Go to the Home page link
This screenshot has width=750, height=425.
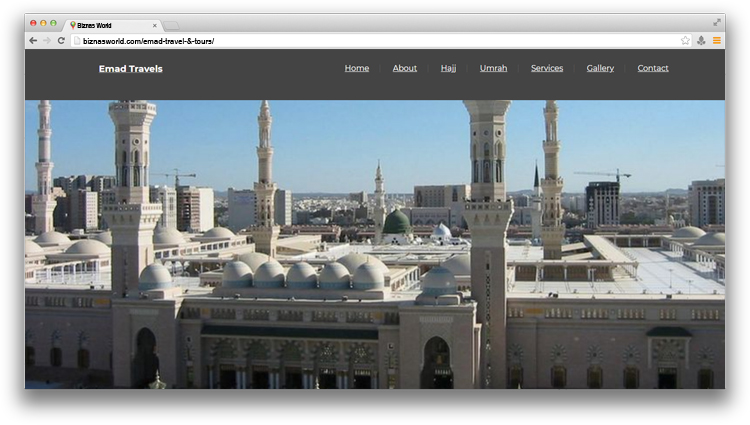click(x=357, y=68)
